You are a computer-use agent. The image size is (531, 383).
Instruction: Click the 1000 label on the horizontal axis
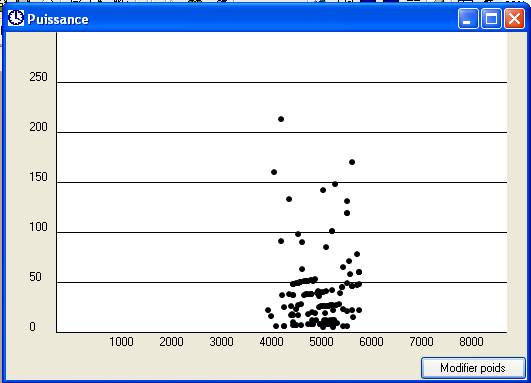pyautogui.click(x=121, y=342)
